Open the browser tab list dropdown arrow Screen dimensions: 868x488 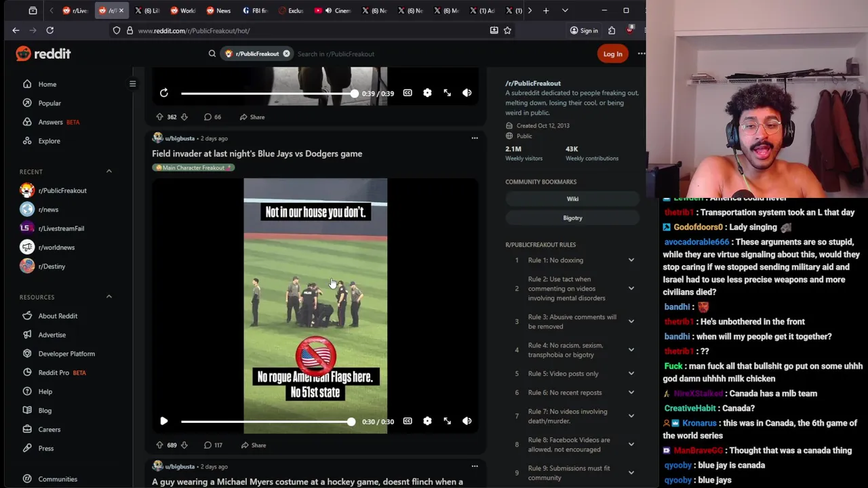click(x=565, y=11)
